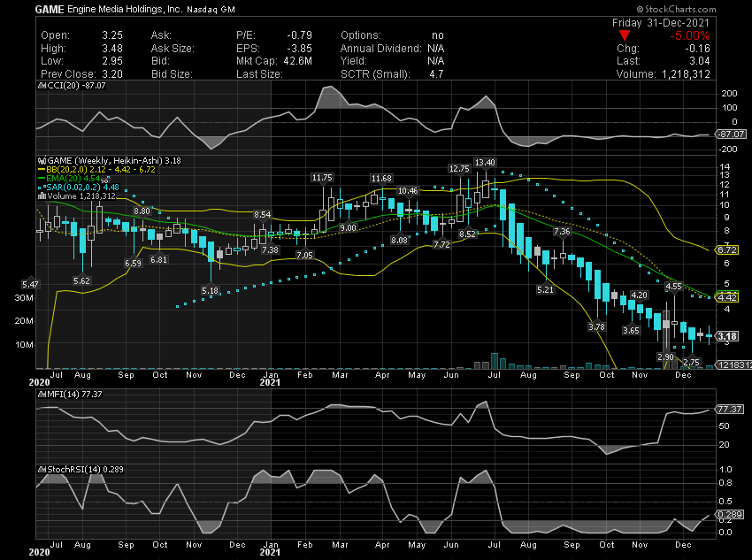This screenshot has width=752, height=560.
Task: Click the 11.68 high price label
Action: (381, 179)
